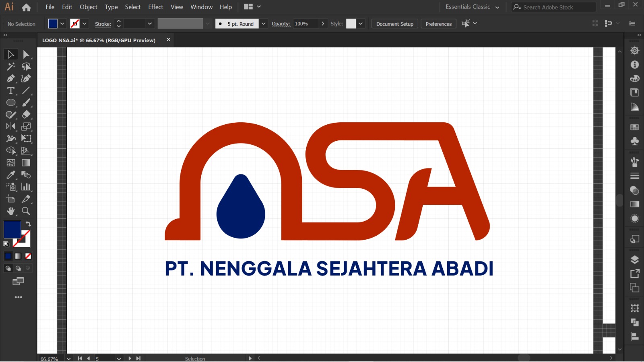Image resolution: width=644 pixels, height=362 pixels.
Task: Select the Width tool
Action: 11,139
